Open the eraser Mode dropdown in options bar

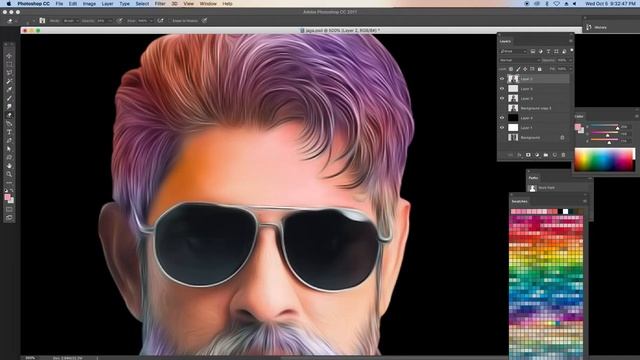70,20
